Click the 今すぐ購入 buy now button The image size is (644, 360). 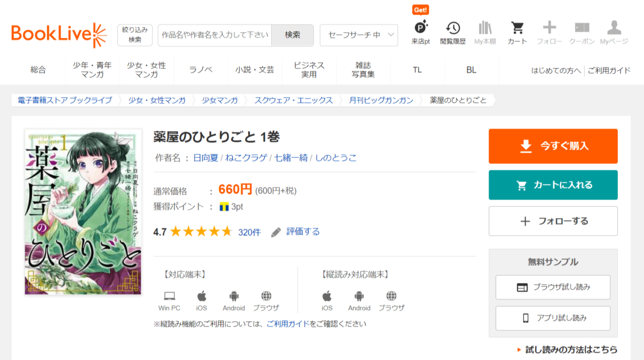pyautogui.click(x=553, y=146)
